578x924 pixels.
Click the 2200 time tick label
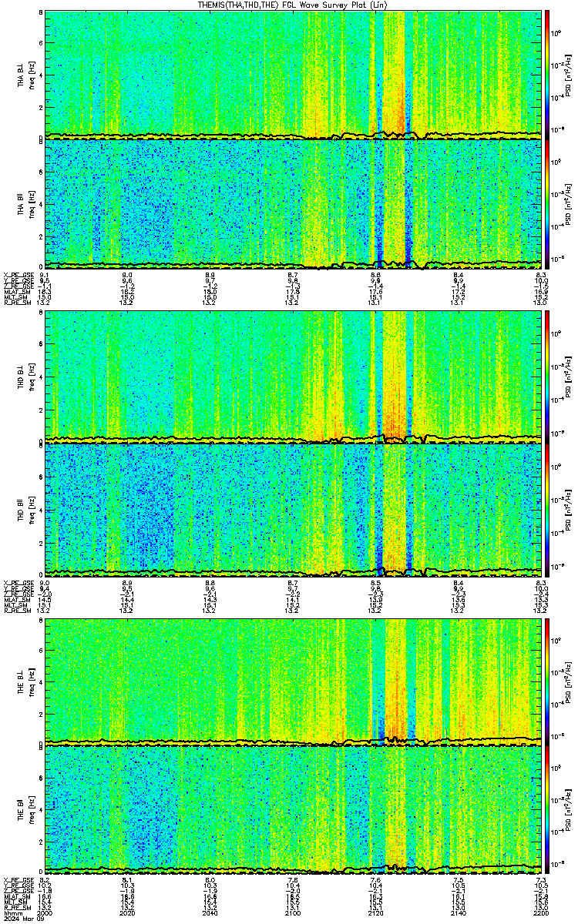(x=541, y=913)
